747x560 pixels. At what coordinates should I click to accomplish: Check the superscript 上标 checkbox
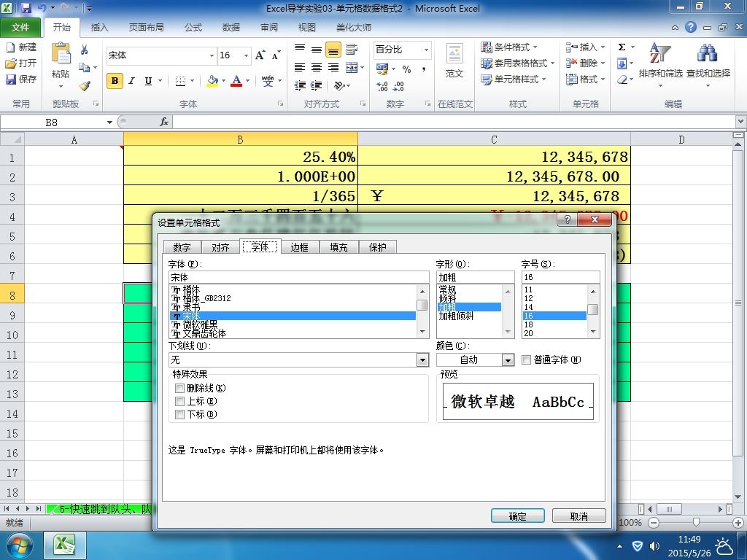pyautogui.click(x=180, y=402)
